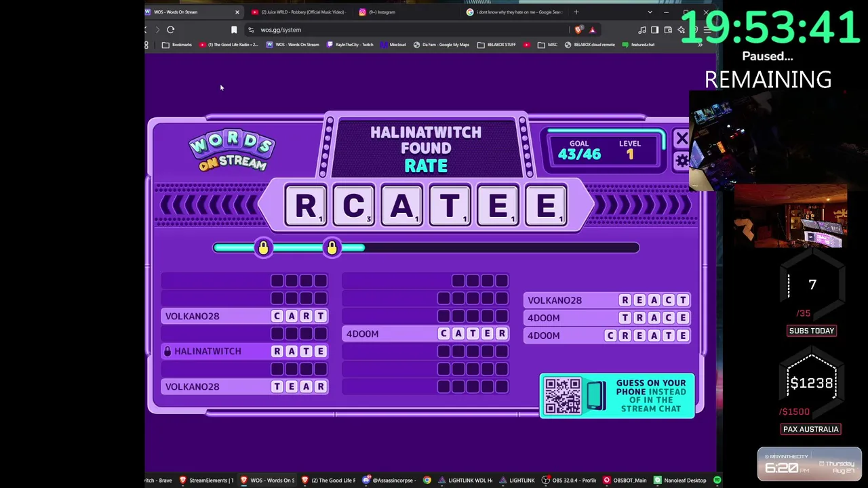The image size is (868, 488).
Task: Click the phone icon in the guess banner
Action: tap(595, 396)
